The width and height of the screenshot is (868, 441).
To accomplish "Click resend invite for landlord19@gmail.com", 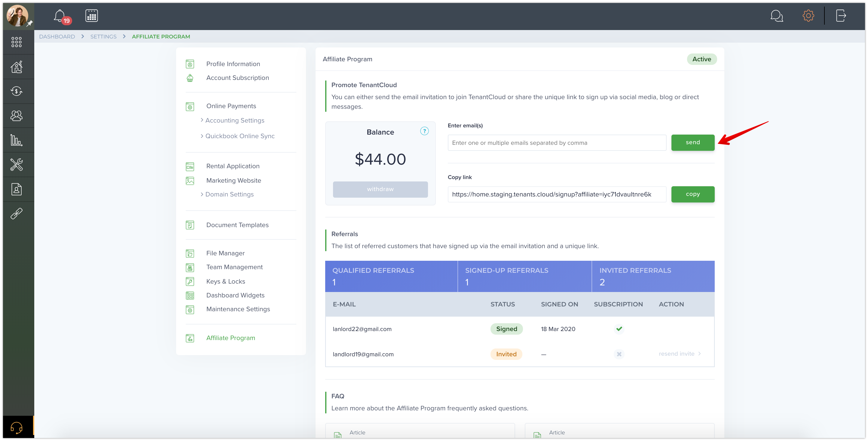I will click(x=680, y=354).
